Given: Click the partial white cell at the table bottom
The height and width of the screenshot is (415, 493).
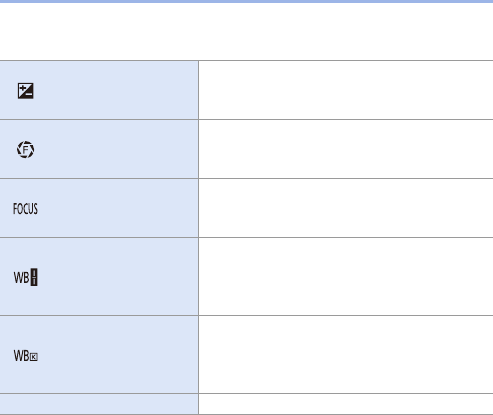Looking at the screenshot, I should [346, 404].
